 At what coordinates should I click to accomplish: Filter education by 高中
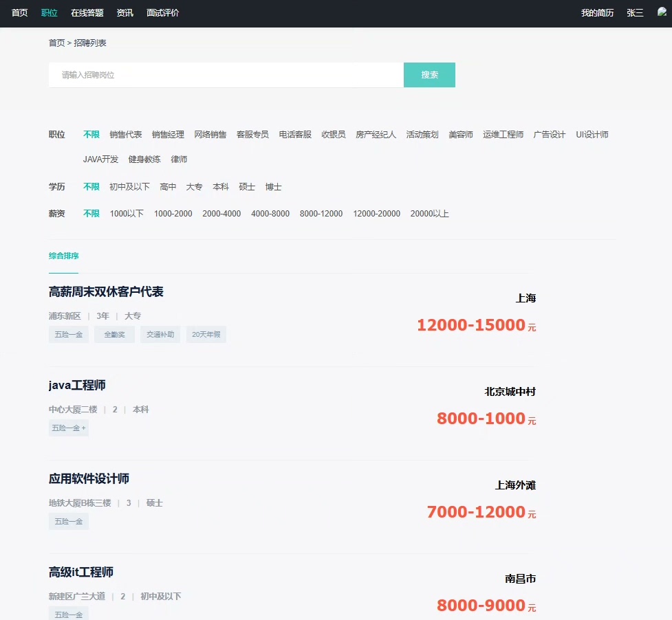tap(168, 187)
